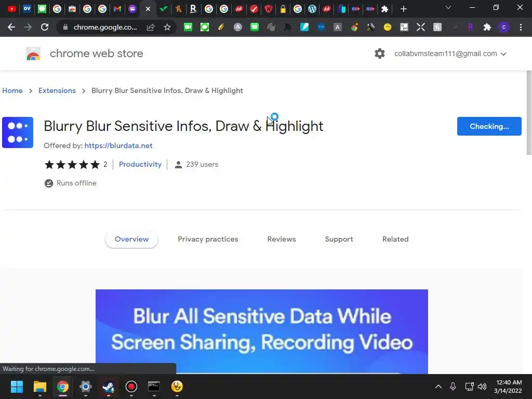Open the https://blurdata.net developer link
Viewport: 532px width, 399px height.
point(118,145)
